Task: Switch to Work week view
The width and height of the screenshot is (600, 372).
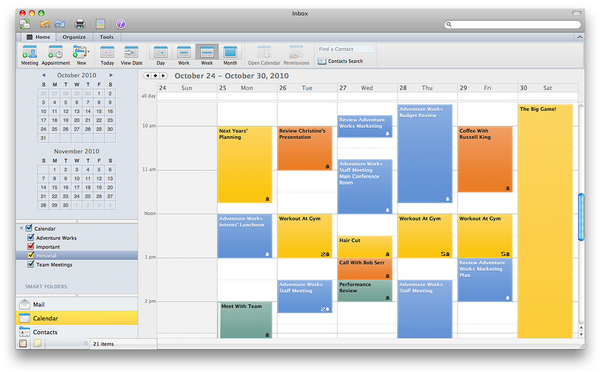Action: point(184,55)
